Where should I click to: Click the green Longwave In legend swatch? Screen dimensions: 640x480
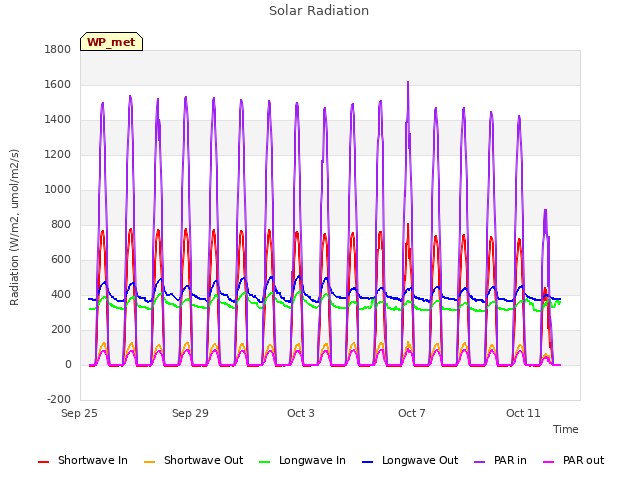tap(264, 462)
